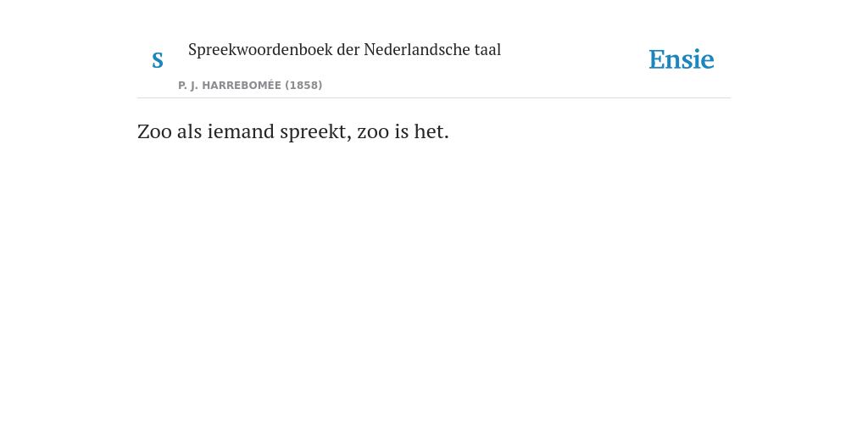868x434 pixels.
Task: Select author P. J. Harrebomée (1858)
Action: point(250,86)
